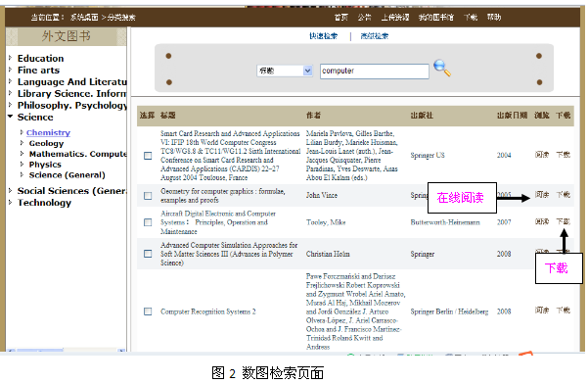Check the Computer Recognition Systems 2 checkbox
The image size is (588, 383).
[148, 311]
